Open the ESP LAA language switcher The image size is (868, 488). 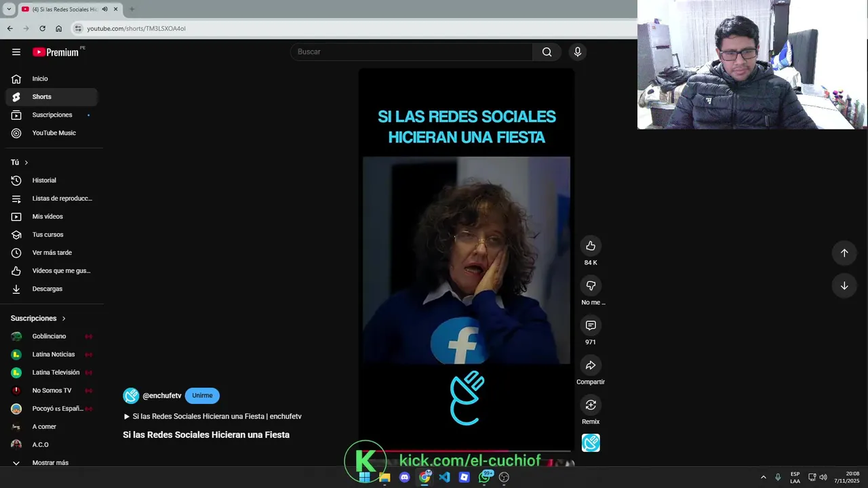tap(795, 477)
